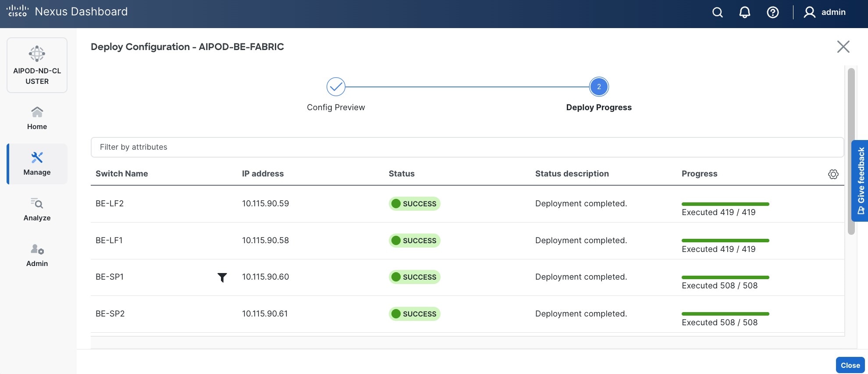868x374 pixels.
Task: Sort by Switch Name column header
Action: pos(122,174)
